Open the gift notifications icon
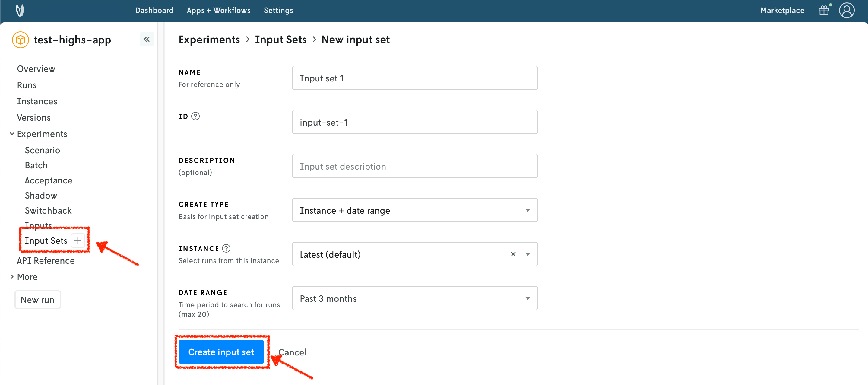This screenshot has width=868, height=385. click(x=824, y=10)
